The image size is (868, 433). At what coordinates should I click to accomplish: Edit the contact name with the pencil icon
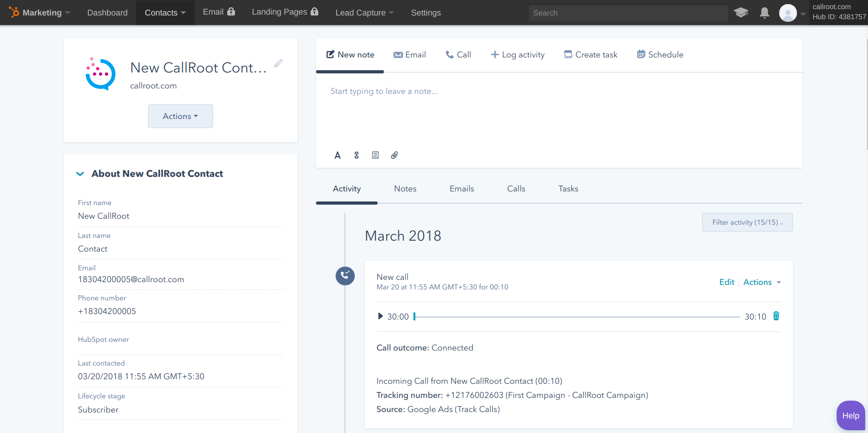(278, 63)
